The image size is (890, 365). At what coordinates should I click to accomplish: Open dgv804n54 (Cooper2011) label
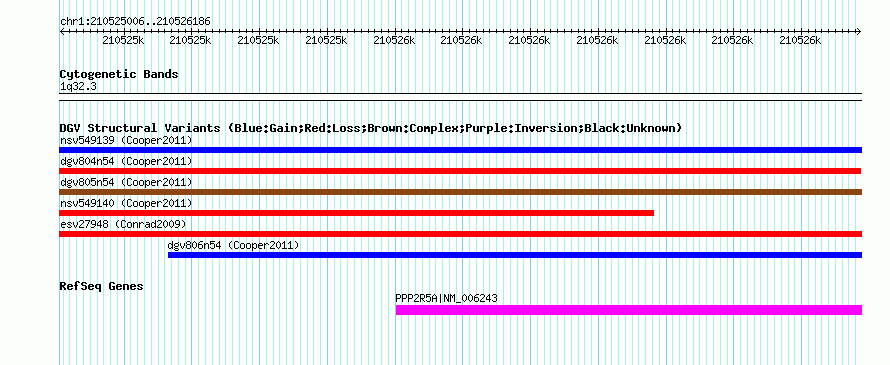(126, 161)
